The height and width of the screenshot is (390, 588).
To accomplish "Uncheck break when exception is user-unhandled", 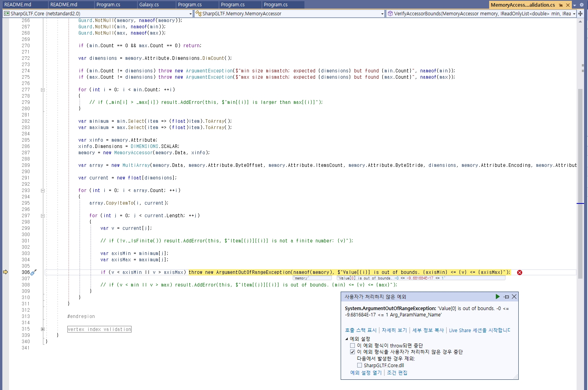I will coord(352,352).
